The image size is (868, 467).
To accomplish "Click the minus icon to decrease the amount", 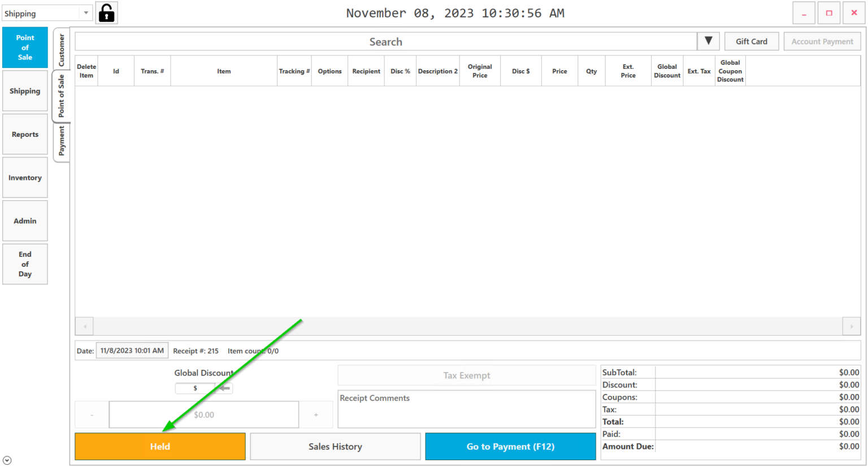I will [x=91, y=414].
